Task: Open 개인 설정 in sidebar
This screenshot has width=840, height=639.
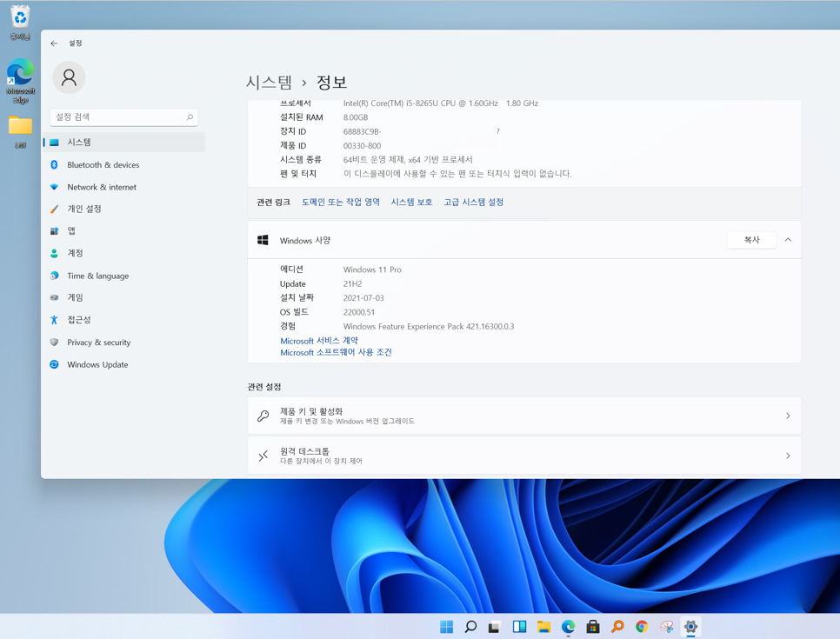Action: 123,209
